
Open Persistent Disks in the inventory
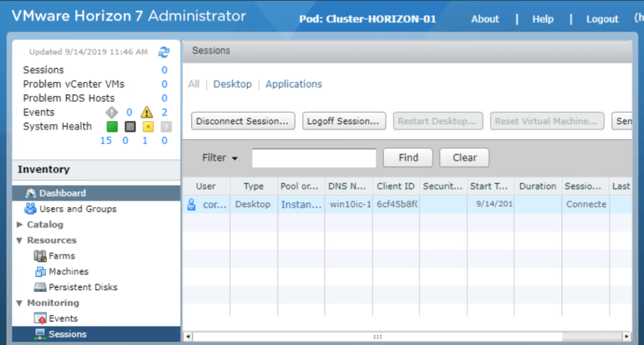[82, 288]
